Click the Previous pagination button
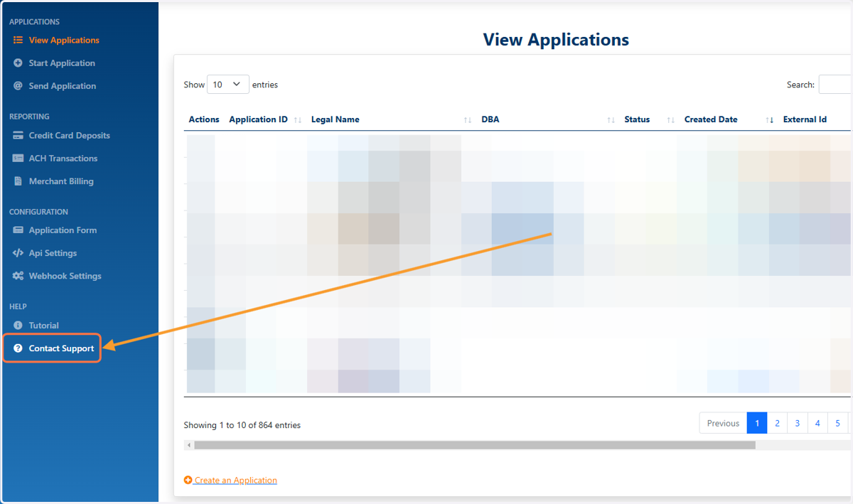 click(723, 424)
